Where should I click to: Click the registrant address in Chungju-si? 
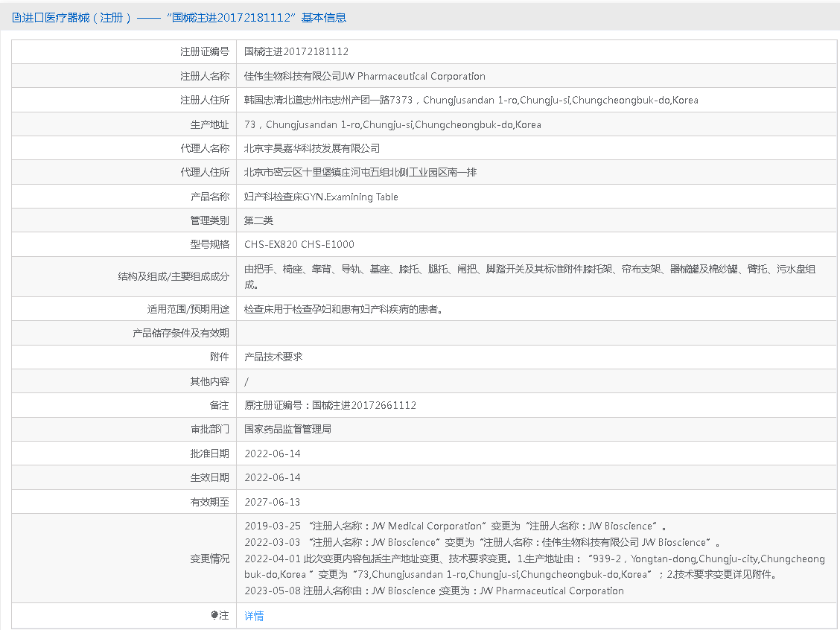471,100
